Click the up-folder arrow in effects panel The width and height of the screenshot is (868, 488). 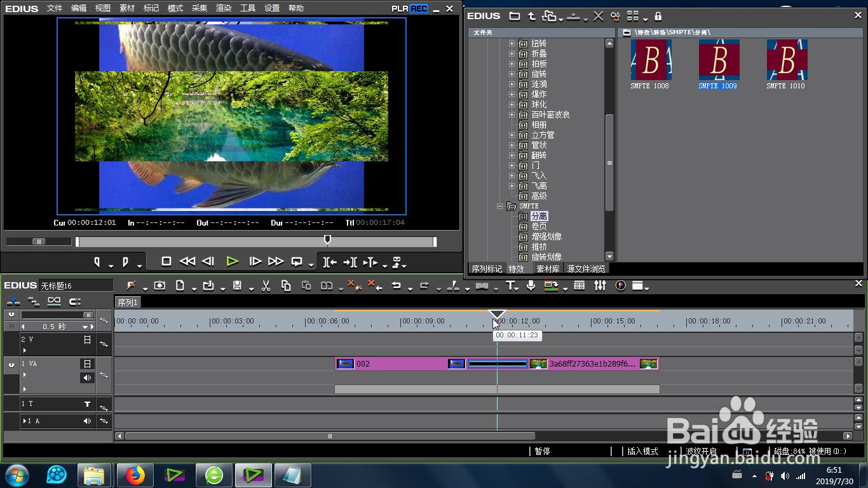[532, 16]
